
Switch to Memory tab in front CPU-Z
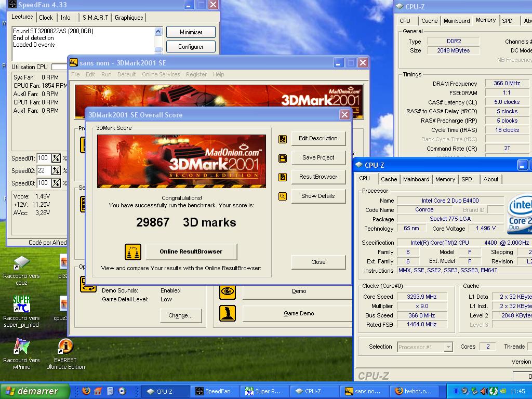(445, 179)
